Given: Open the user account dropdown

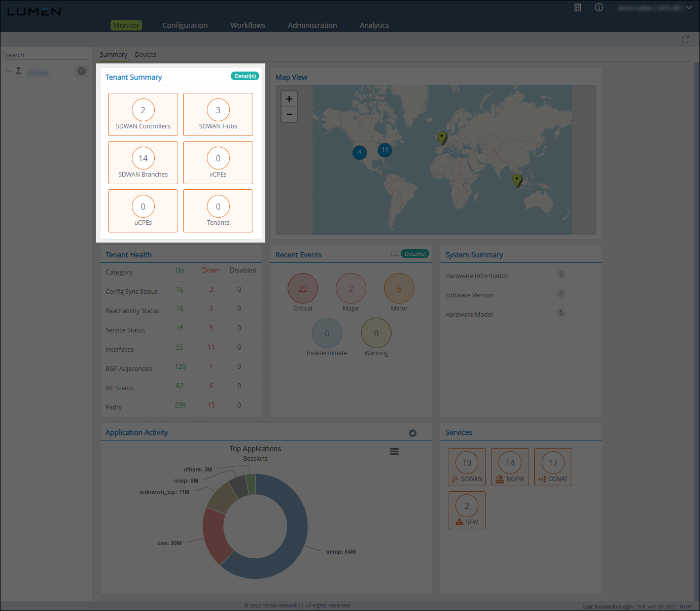Looking at the screenshot, I should tap(688, 7).
